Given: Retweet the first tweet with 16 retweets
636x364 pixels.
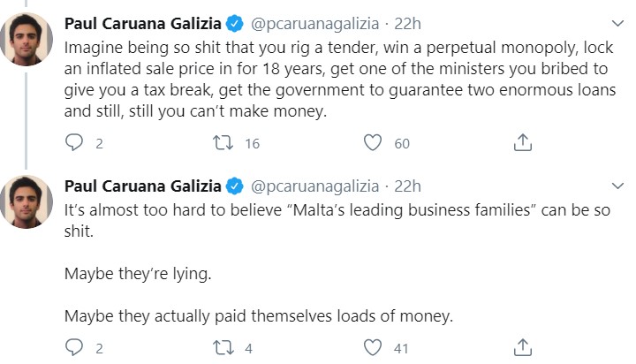Looking at the screenshot, I should pyautogui.click(x=223, y=142).
